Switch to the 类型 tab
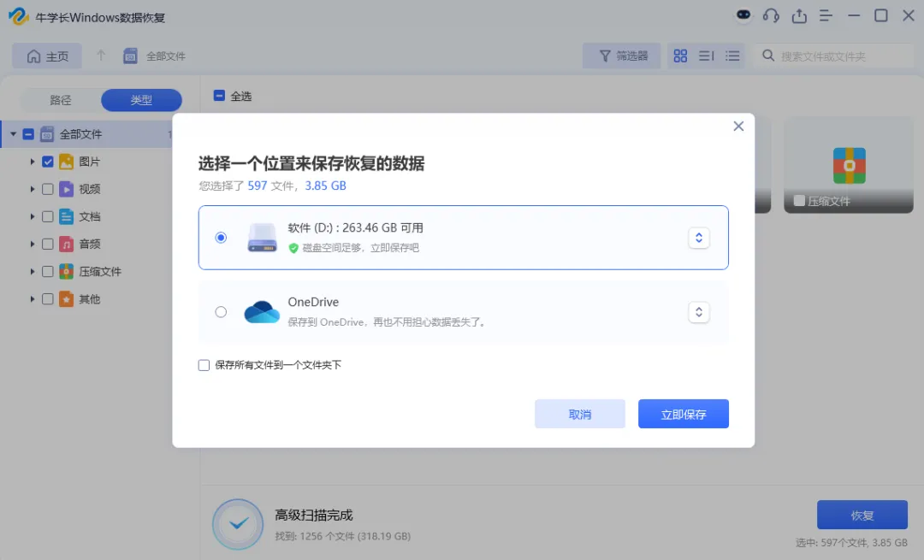 [x=141, y=100]
